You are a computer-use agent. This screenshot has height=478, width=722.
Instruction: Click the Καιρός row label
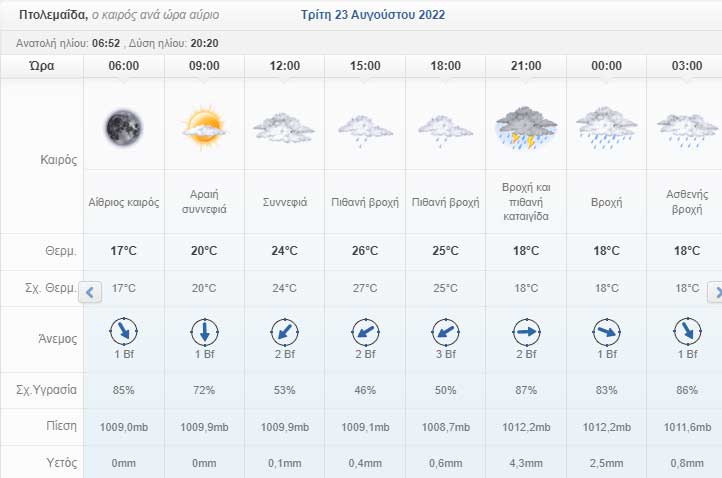(58, 160)
